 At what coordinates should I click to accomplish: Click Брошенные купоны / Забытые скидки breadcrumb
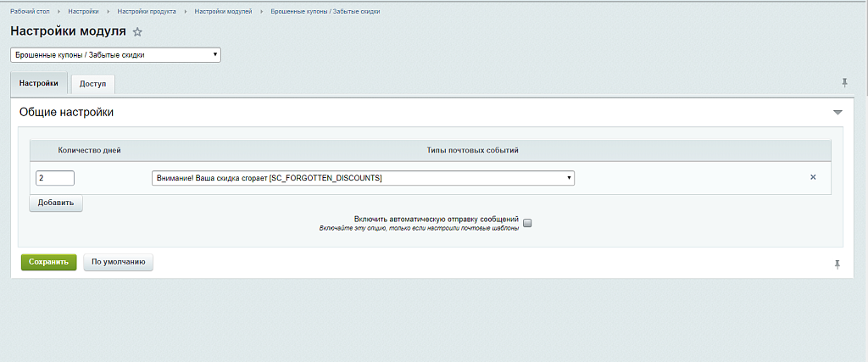tap(325, 12)
